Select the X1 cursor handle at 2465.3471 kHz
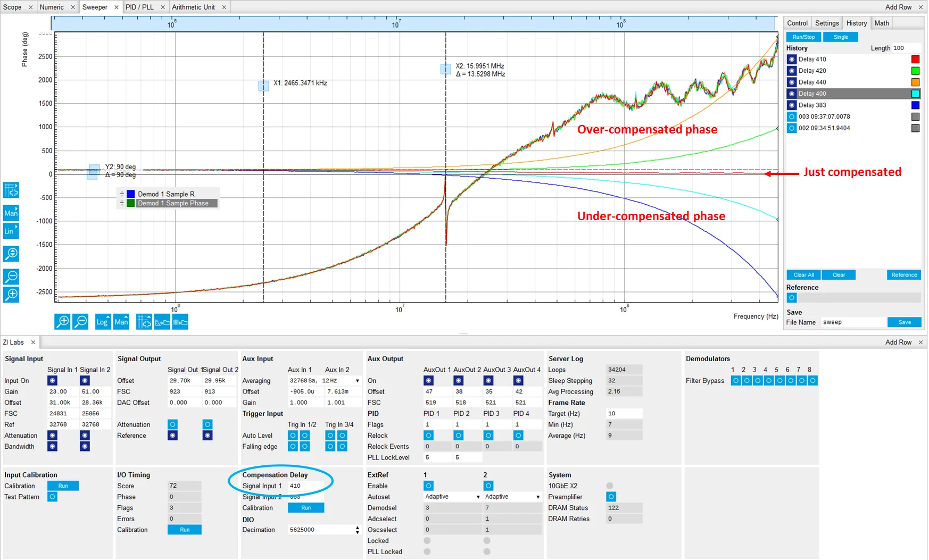This screenshot has height=560, width=929. point(263,86)
